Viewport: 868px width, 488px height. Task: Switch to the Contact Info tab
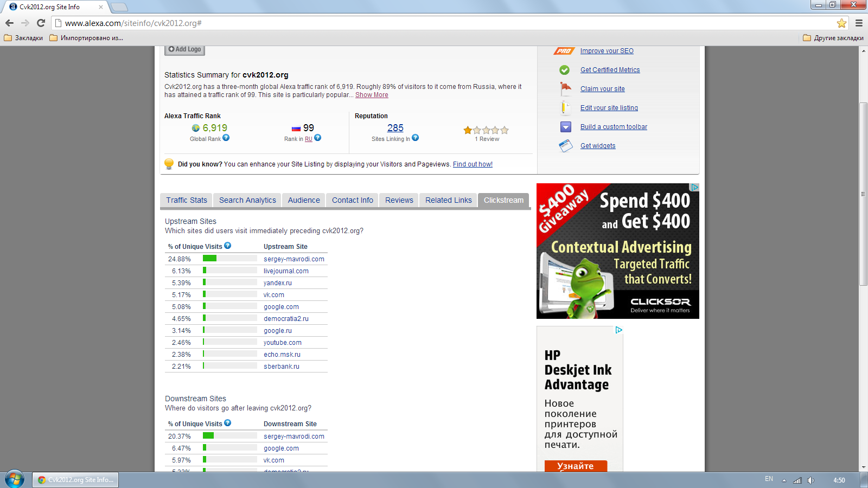(353, 200)
